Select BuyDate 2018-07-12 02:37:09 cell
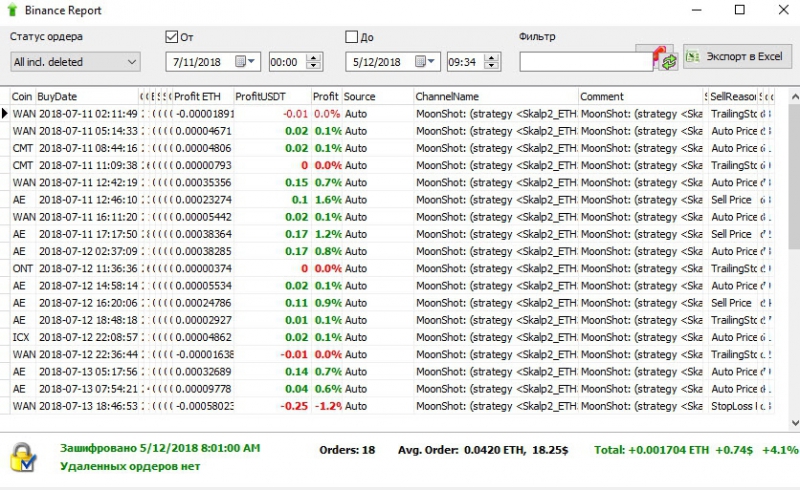This screenshot has width=800, height=490. 88,252
